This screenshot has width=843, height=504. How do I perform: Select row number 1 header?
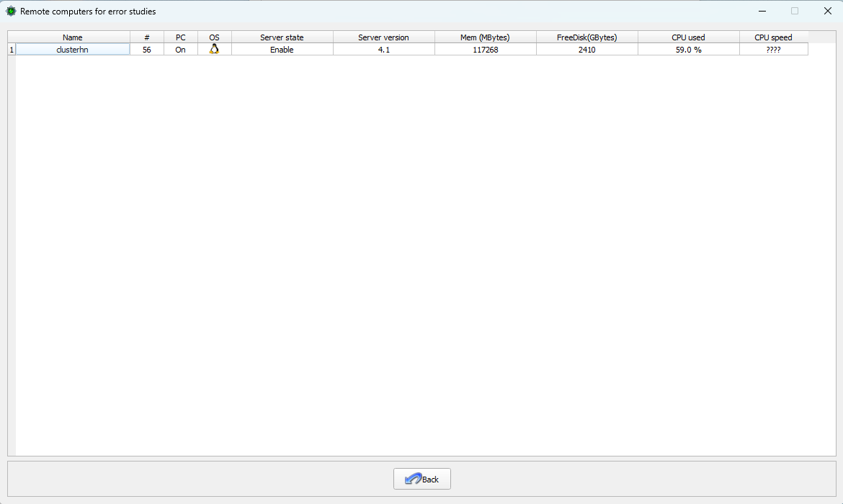point(12,50)
